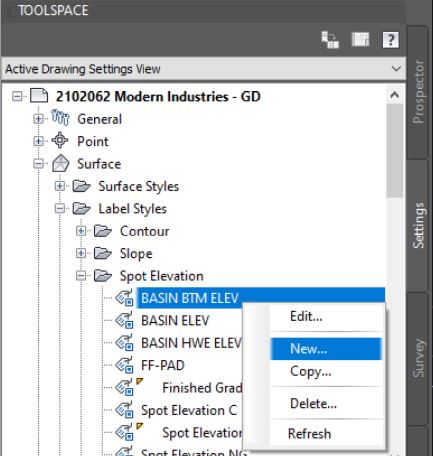Image resolution: width=433 pixels, height=456 pixels.
Task: Expand the General settings node
Action: (x=38, y=119)
